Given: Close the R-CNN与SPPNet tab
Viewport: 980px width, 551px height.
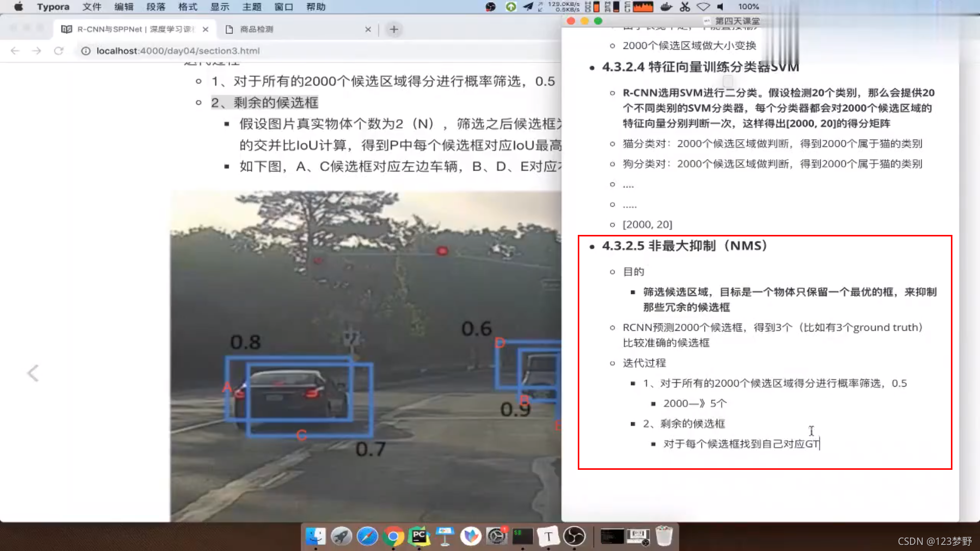Looking at the screenshot, I should coord(205,29).
